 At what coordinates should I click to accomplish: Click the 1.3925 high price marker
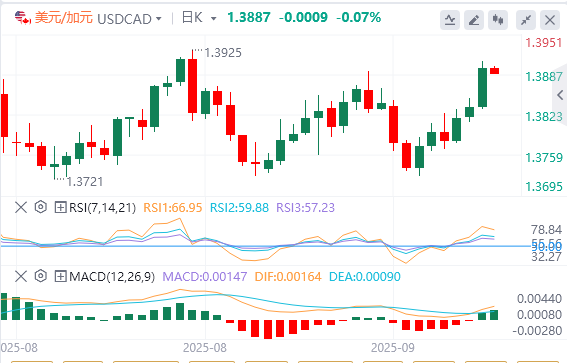click(x=223, y=53)
